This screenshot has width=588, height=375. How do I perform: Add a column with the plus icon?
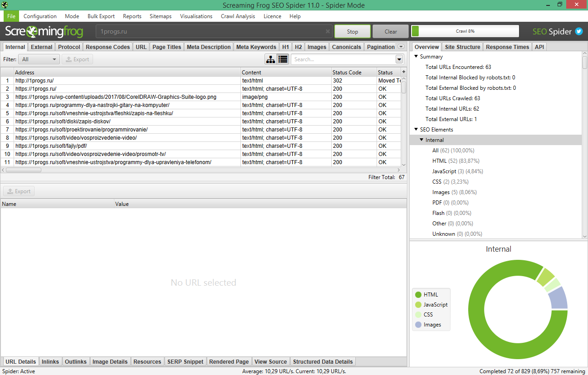pos(404,72)
